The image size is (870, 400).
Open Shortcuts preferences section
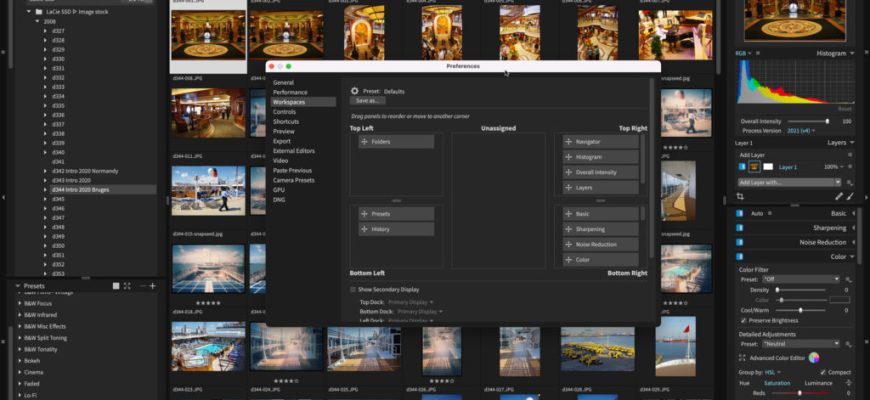coord(286,121)
